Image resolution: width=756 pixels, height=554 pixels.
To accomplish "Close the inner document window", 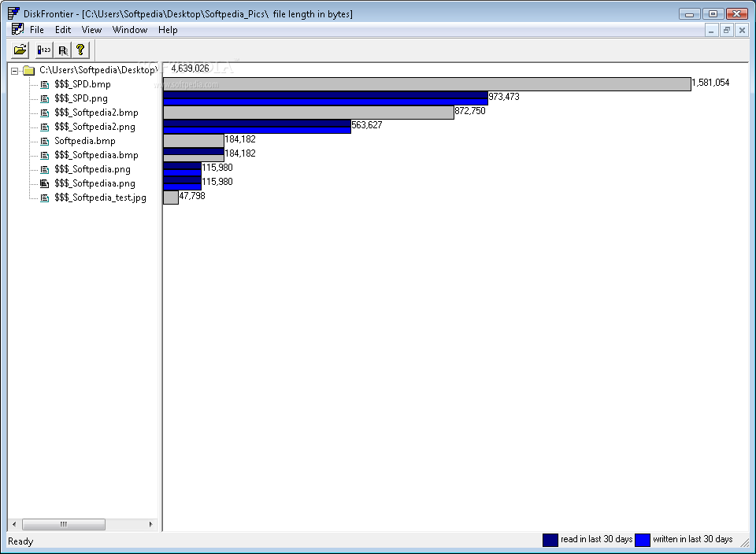I will 742,31.
